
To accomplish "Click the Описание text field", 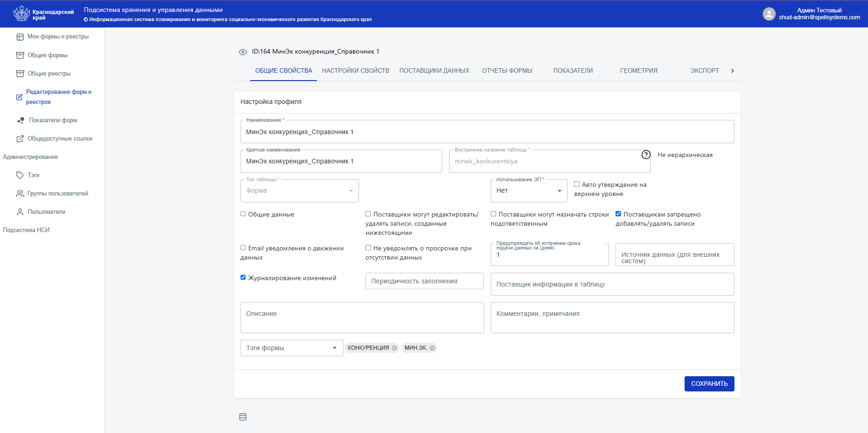I will 362,318.
